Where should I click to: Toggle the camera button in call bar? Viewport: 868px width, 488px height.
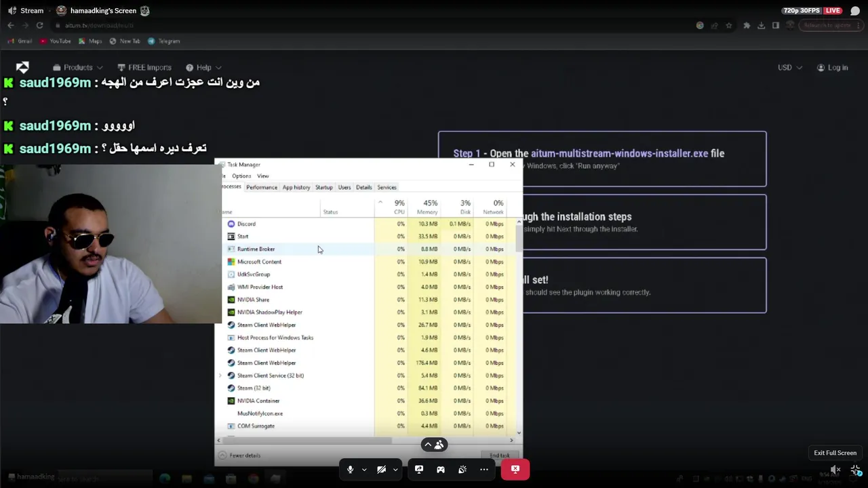[x=381, y=469]
